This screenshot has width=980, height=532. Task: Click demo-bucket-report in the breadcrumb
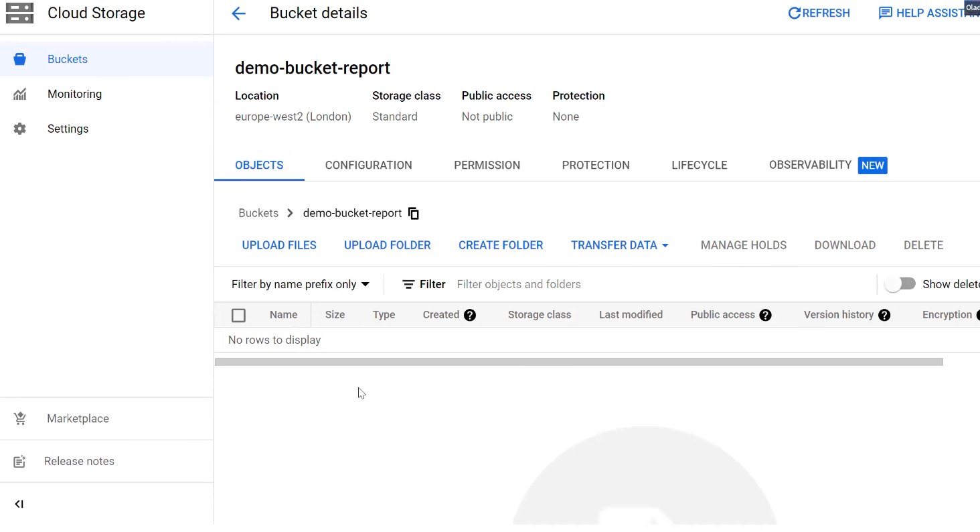pos(352,213)
